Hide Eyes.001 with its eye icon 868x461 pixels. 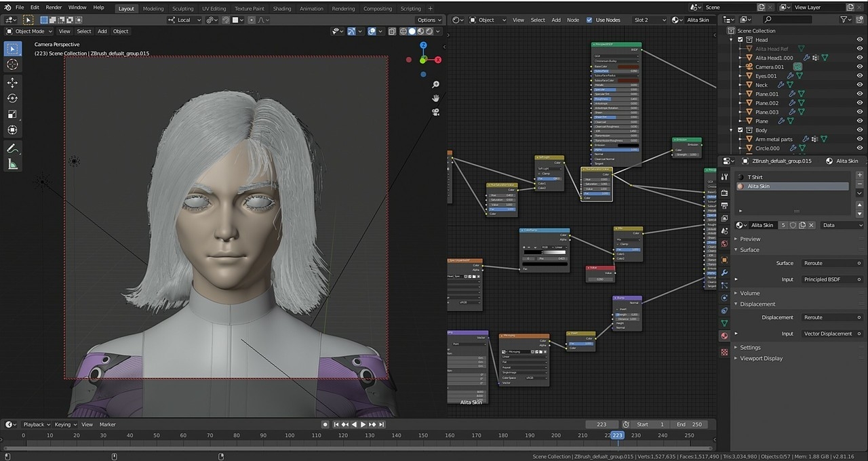(x=860, y=76)
